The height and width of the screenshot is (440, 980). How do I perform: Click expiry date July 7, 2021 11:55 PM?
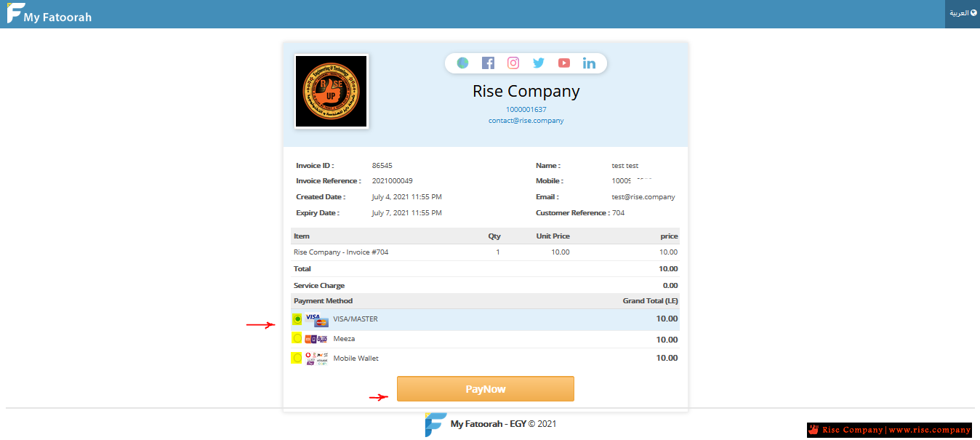click(x=407, y=213)
